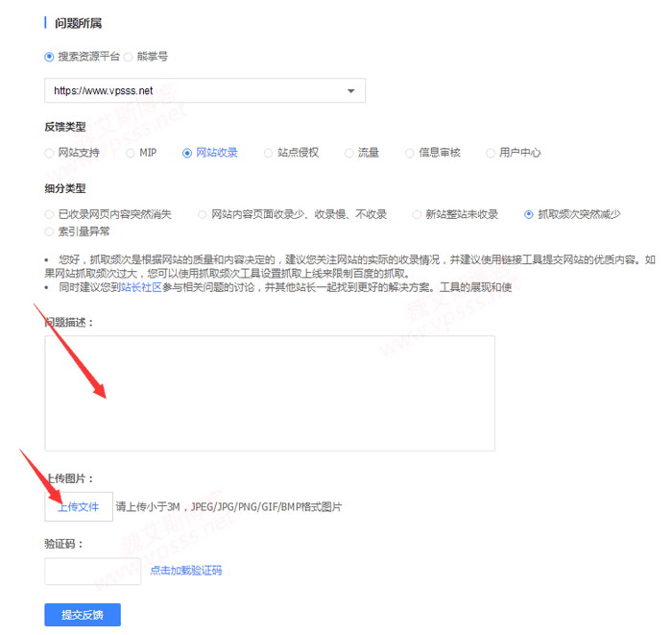Select the 搜索资源平台 radio button
The height and width of the screenshot is (635, 672).
[50, 57]
